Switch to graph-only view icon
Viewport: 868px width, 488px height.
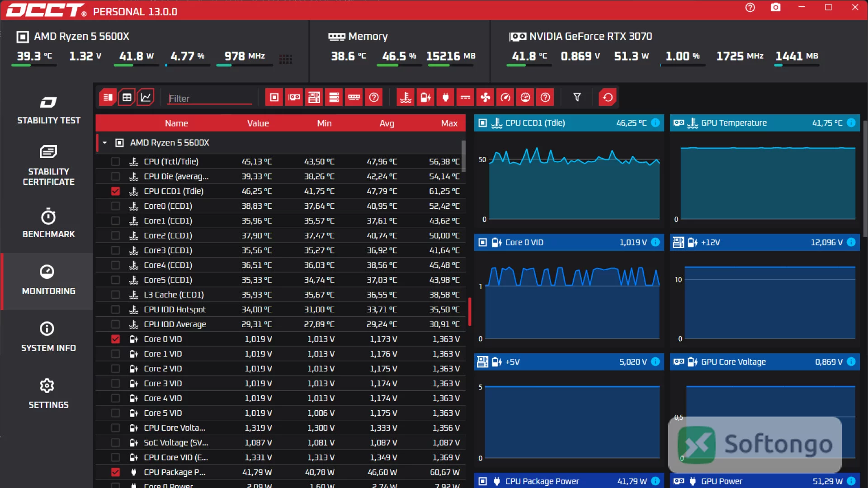pos(146,97)
